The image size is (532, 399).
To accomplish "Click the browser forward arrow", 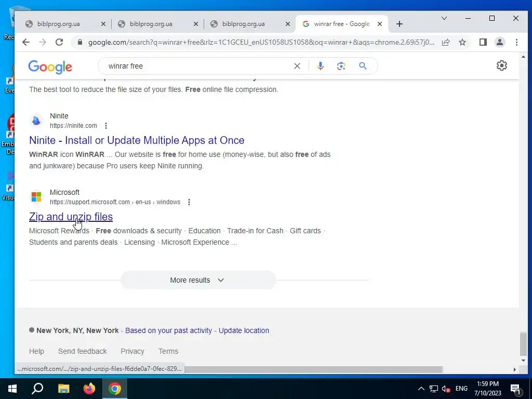I will (x=43, y=43).
